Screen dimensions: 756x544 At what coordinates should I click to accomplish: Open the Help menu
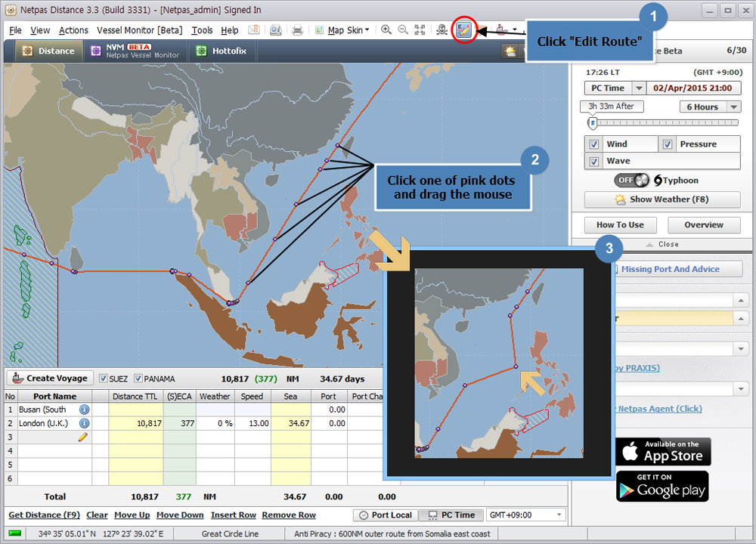pos(230,30)
